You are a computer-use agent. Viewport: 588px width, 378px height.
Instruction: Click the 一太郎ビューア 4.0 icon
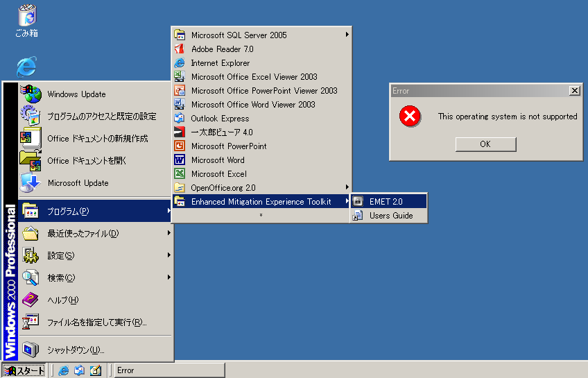point(180,132)
